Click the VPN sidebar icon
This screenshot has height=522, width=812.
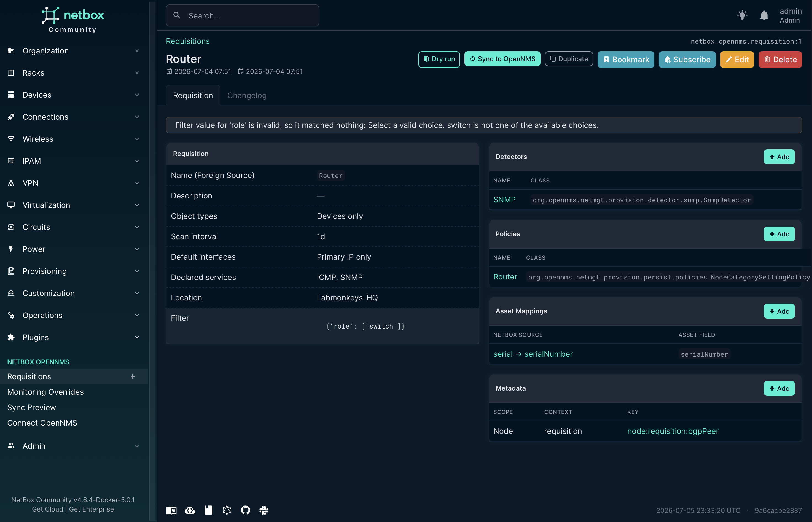pyautogui.click(x=11, y=183)
